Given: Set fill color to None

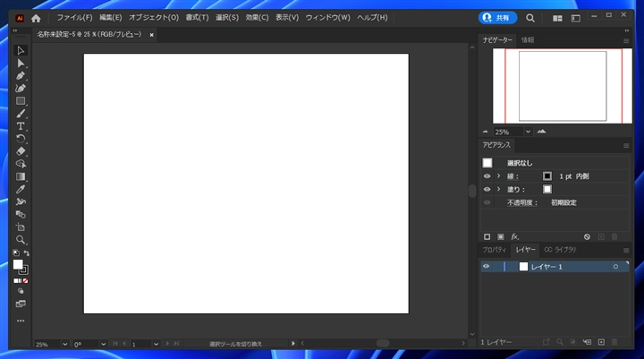Looking at the screenshot, I should [25, 281].
